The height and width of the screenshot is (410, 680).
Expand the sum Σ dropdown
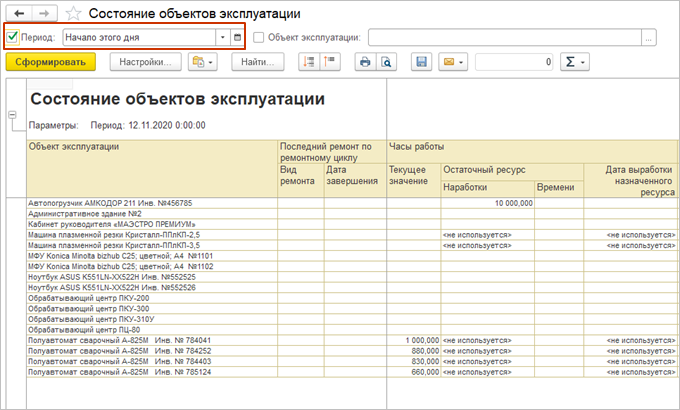pos(576,62)
